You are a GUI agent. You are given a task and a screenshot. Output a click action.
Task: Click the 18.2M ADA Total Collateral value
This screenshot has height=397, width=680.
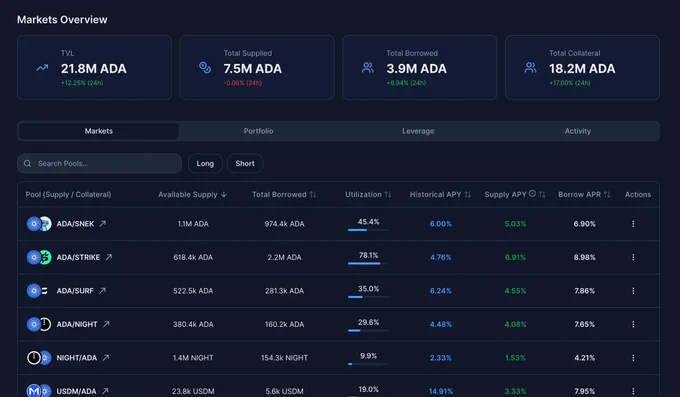[x=582, y=69]
